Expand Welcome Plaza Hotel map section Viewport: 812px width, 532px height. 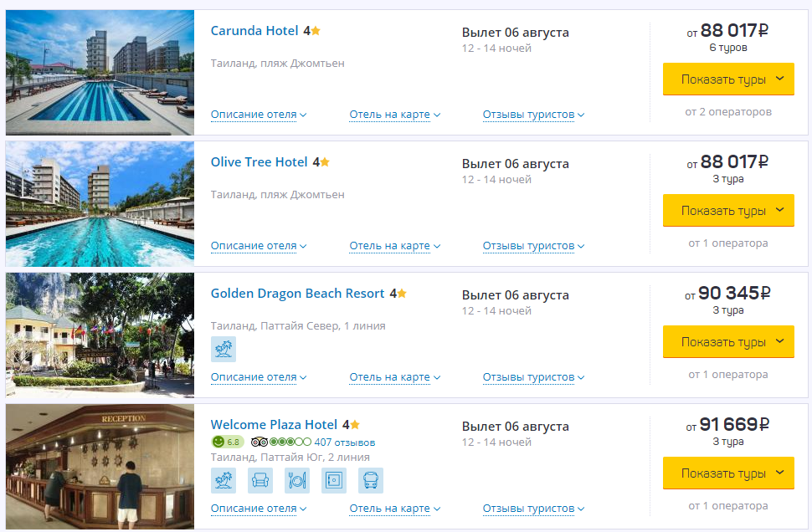click(x=394, y=509)
